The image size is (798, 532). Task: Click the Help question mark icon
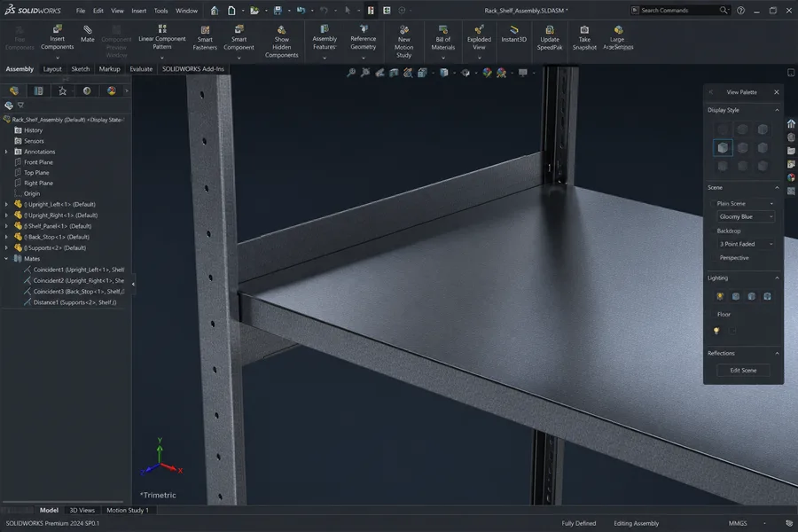(740, 10)
